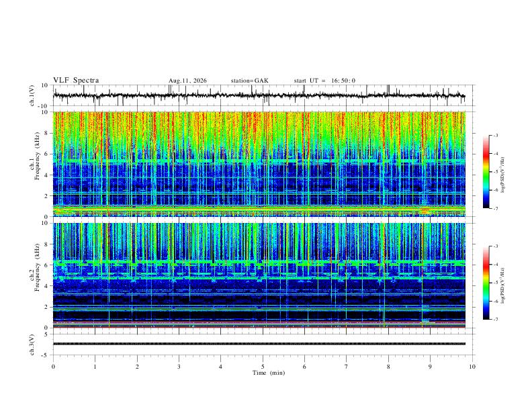The height and width of the screenshot is (411, 532).
Task: Click the VLF Spectra title text
Action: [x=76, y=81]
